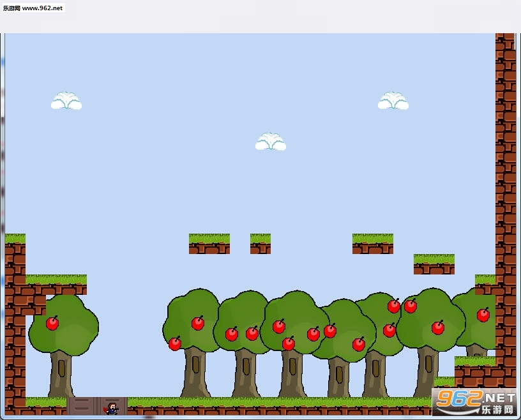Click the caped player character sprite
Image resolution: width=521 pixels, height=420 pixels.
(112, 409)
